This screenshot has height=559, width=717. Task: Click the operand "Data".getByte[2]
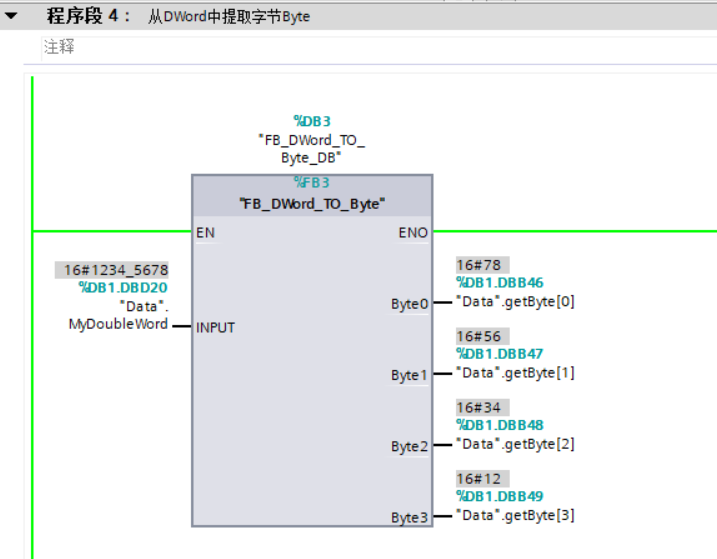pyautogui.click(x=515, y=445)
